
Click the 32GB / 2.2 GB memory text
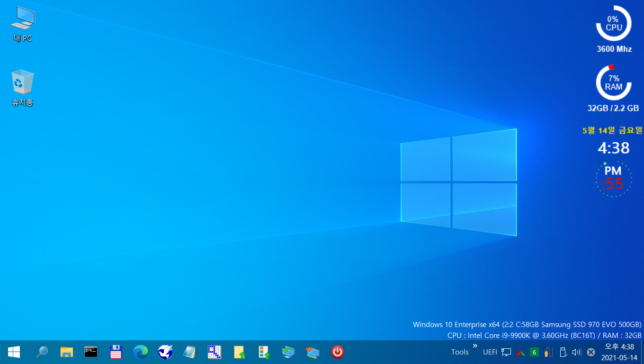[613, 108]
